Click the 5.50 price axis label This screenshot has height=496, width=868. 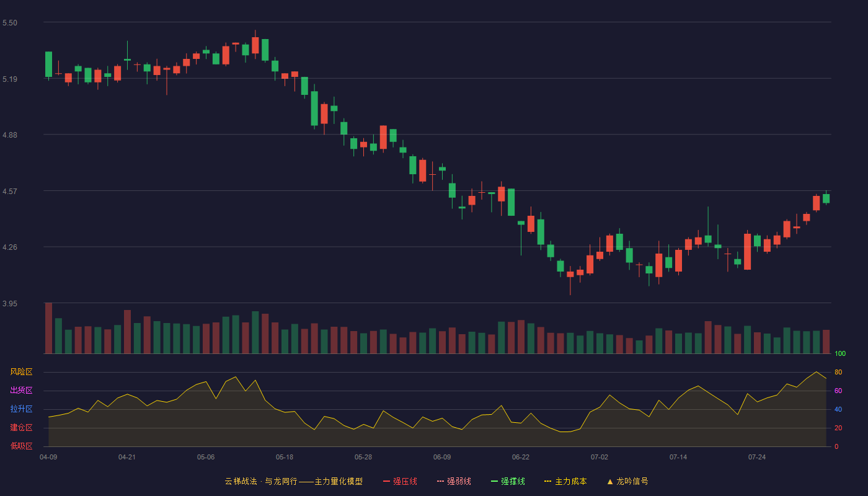pos(10,23)
